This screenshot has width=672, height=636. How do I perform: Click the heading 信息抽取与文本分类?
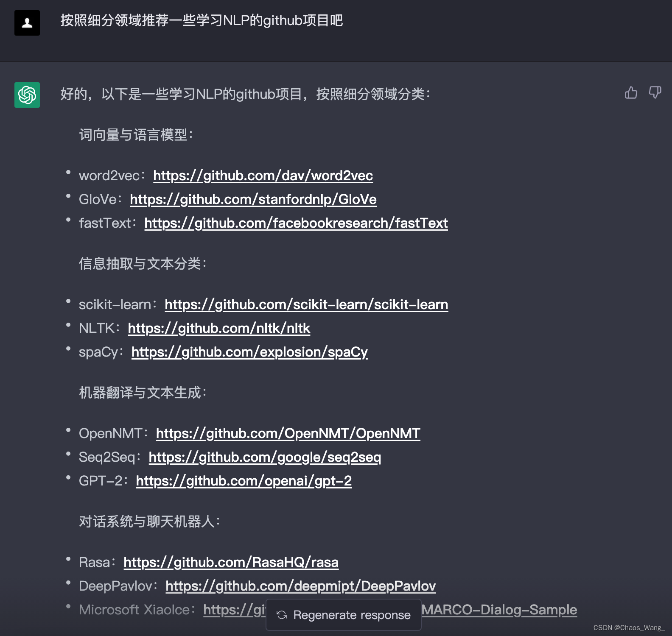tap(143, 264)
